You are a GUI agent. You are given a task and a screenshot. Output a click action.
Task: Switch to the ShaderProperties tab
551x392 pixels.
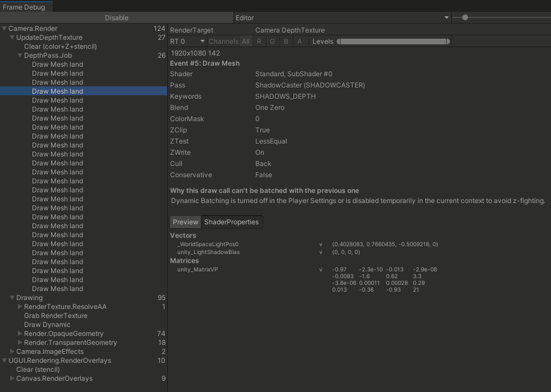[231, 222]
